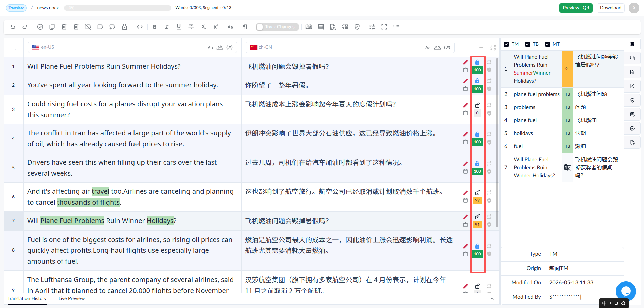Viewport: 644px width, 308px height.
Task: Apply strikethrough formatting
Action: coord(191,27)
